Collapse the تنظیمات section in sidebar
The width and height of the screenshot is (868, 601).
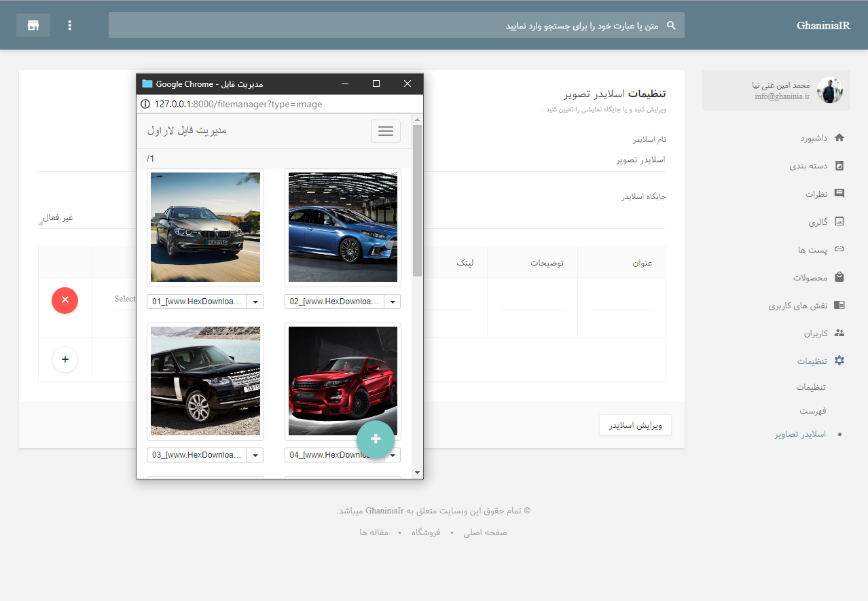[812, 361]
